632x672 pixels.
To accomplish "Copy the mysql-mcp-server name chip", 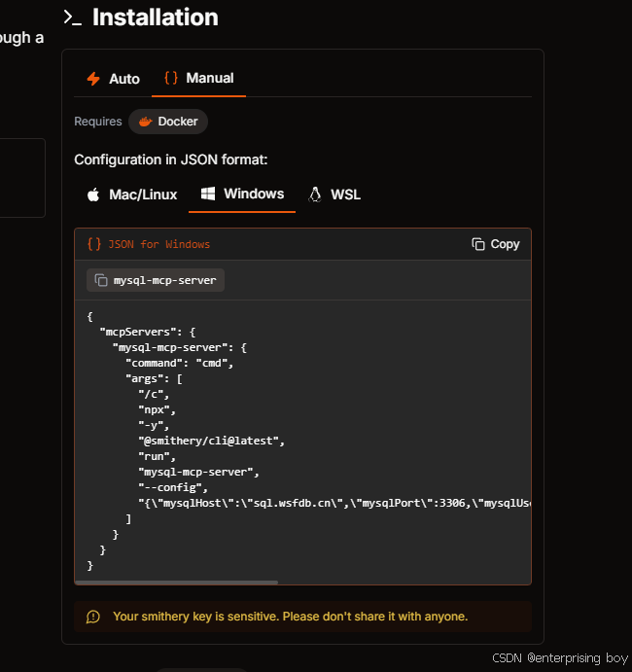I will (156, 280).
